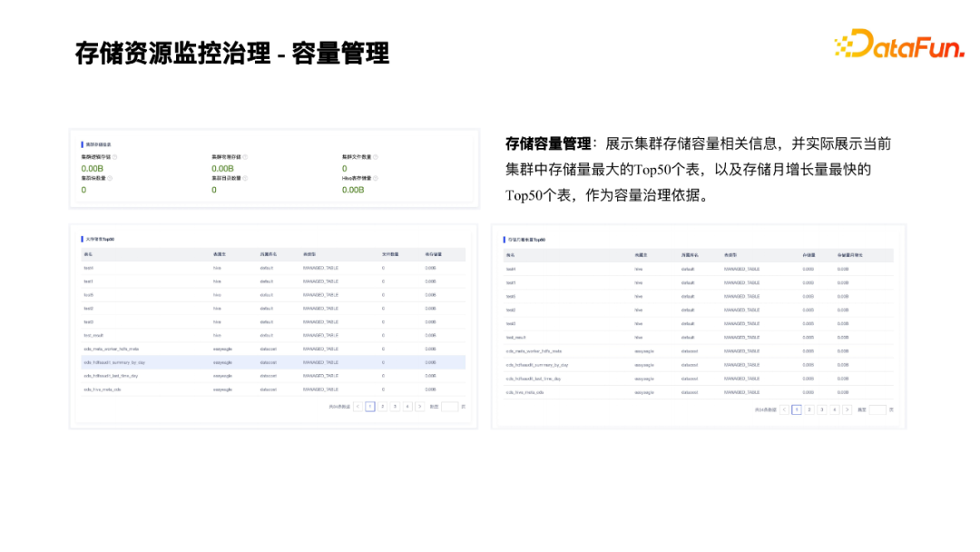The width and height of the screenshot is (980, 552).
Task: Select page 2 in left table pagination
Action: (x=383, y=406)
